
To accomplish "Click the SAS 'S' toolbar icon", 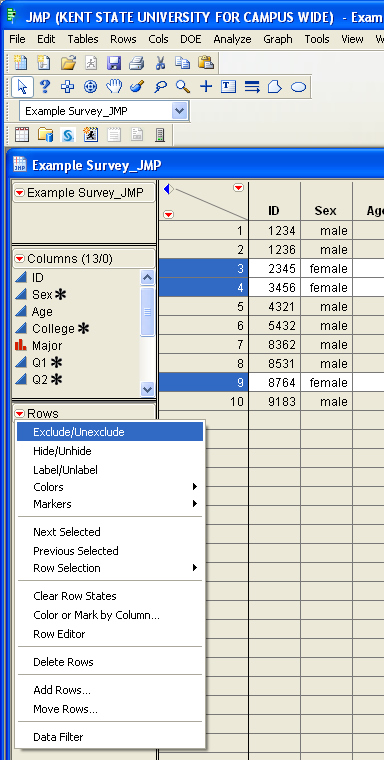I will [68, 134].
